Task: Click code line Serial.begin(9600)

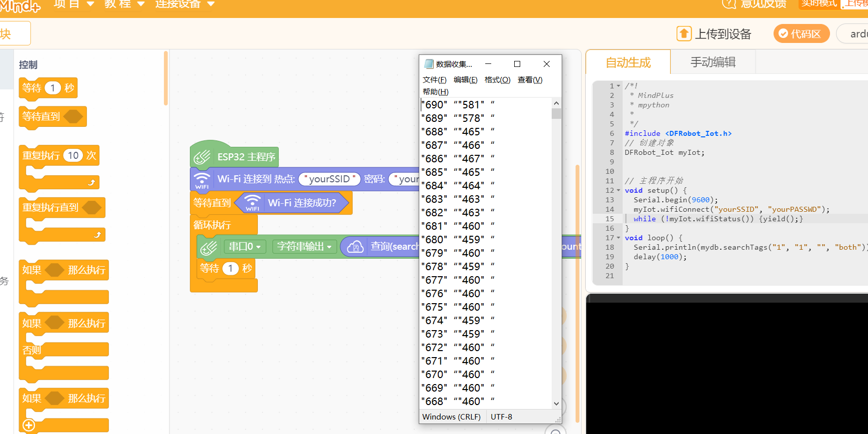Action: click(676, 200)
